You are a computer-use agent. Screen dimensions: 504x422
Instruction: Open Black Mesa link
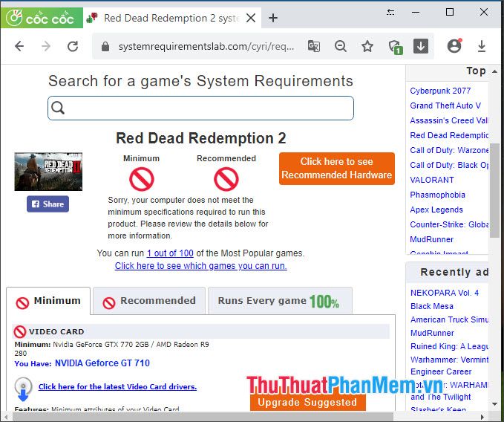pos(432,306)
